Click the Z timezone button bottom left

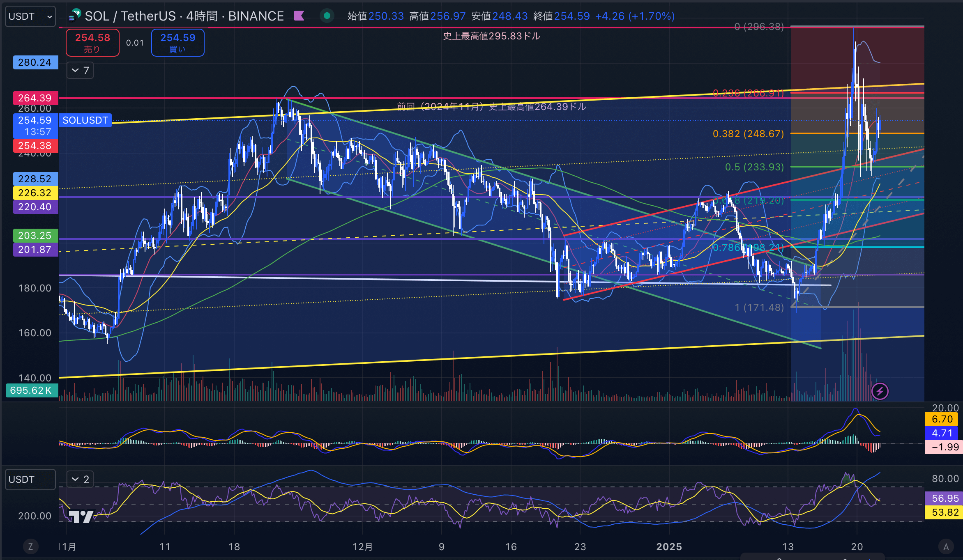point(30,546)
